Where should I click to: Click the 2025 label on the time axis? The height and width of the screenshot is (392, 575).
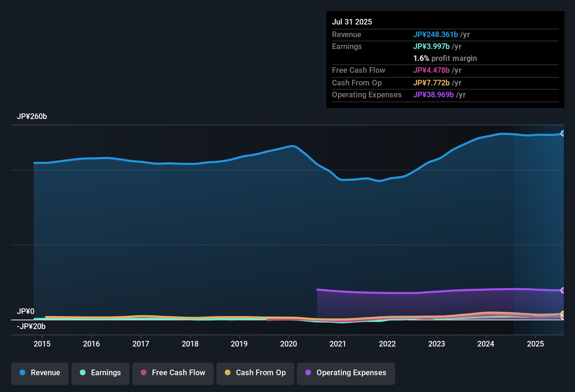click(535, 344)
